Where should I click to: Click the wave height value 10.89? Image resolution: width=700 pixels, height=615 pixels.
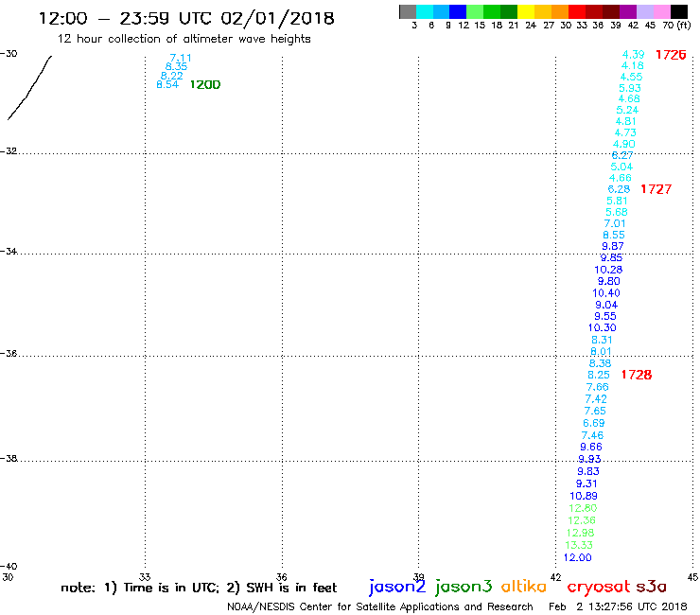[584, 496]
